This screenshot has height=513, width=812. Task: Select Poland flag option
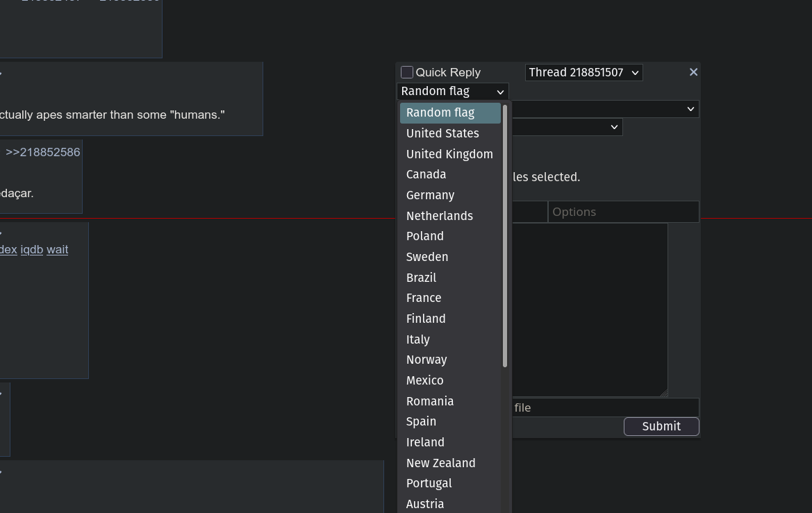tap(450, 236)
